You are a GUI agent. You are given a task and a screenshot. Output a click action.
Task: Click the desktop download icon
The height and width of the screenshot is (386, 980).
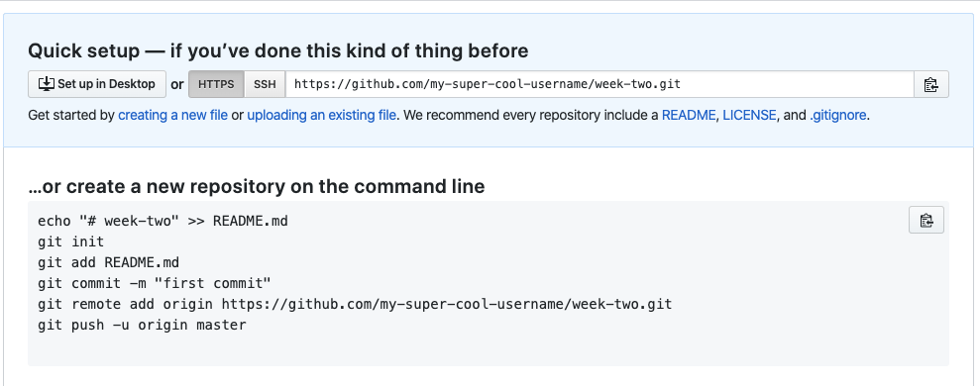(x=47, y=84)
